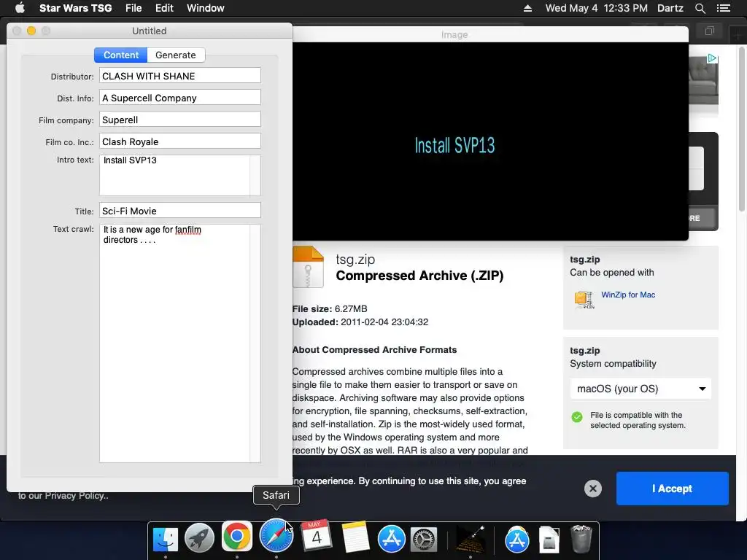Click the Untitled window title

[x=149, y=31]
